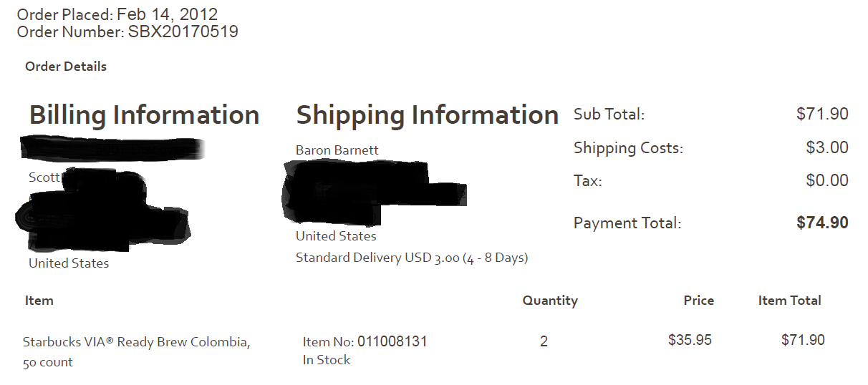Click the Shipping Costs value $3.00
The height and width of the screenshot is (385, 868).
pos(827,147)
